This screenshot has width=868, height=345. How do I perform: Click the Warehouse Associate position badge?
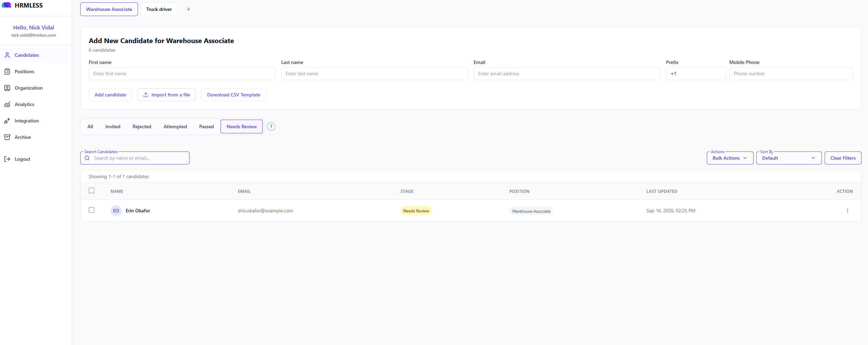click(x=531, y=211)
